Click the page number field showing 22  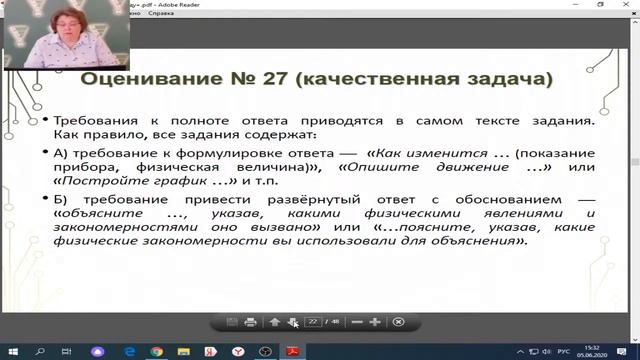(x=313, y=322)
